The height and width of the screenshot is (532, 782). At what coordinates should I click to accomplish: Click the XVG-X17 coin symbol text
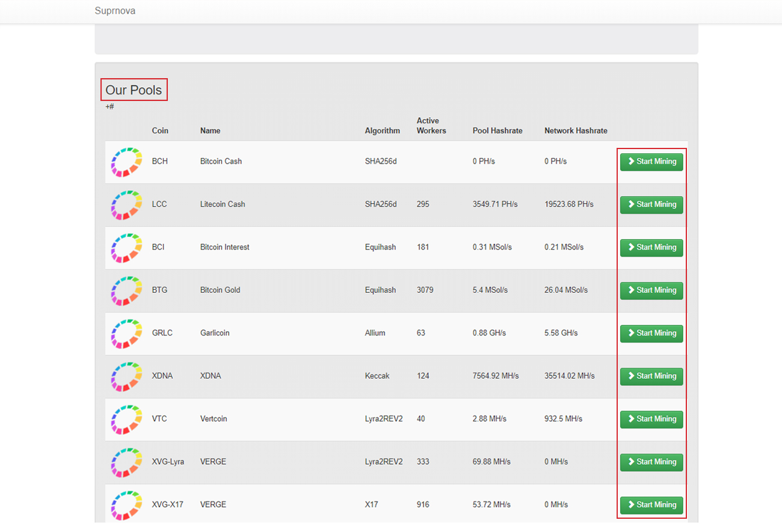tap(167, 505)
